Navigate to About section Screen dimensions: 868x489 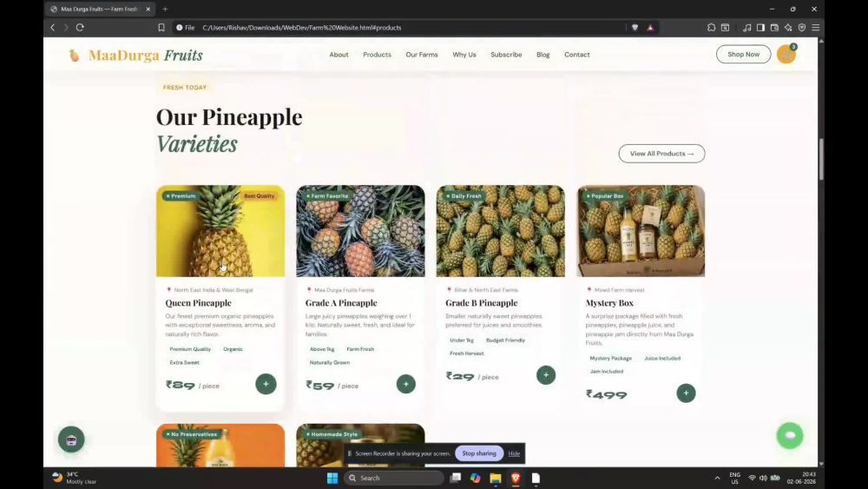(x=339, y=54)
